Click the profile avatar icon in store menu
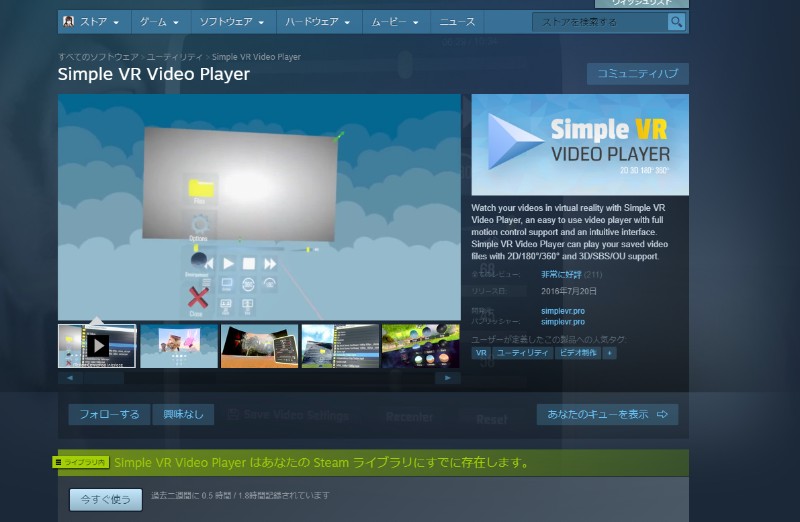Screen dimensions: 800x522 point(68,21)
